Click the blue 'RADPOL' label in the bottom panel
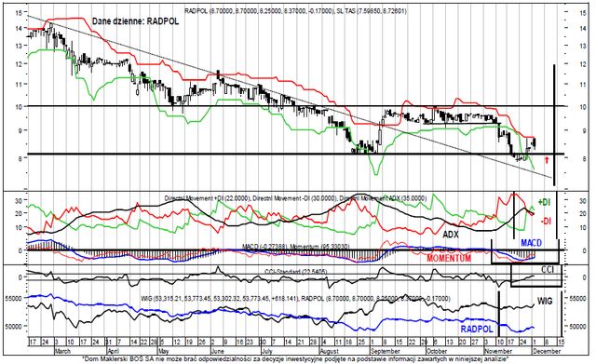Screen dimensions: 596x364 click(477, 329)
